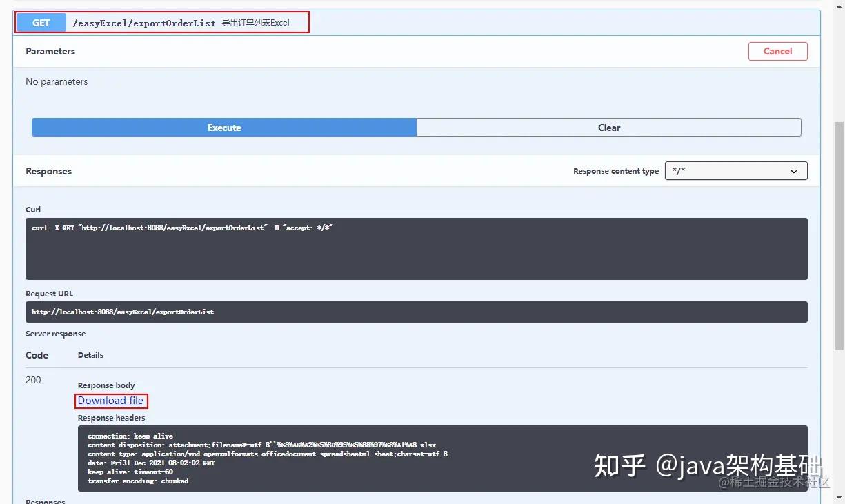Click the Clear button

coord(608,127)
